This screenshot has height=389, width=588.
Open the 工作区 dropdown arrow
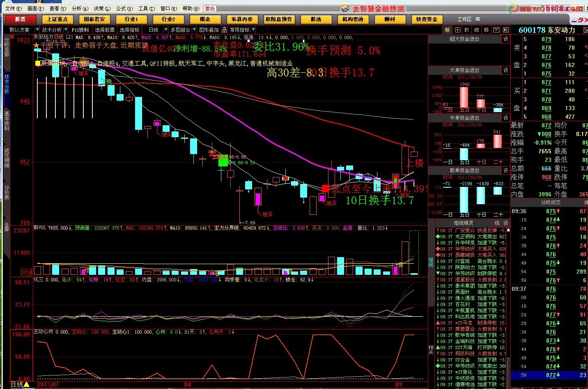tap(478, 19)
